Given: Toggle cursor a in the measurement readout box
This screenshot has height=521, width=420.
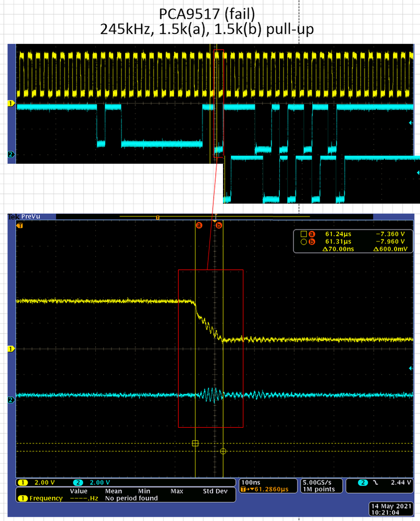Looking at the screenshot, I should click(312, 234).
